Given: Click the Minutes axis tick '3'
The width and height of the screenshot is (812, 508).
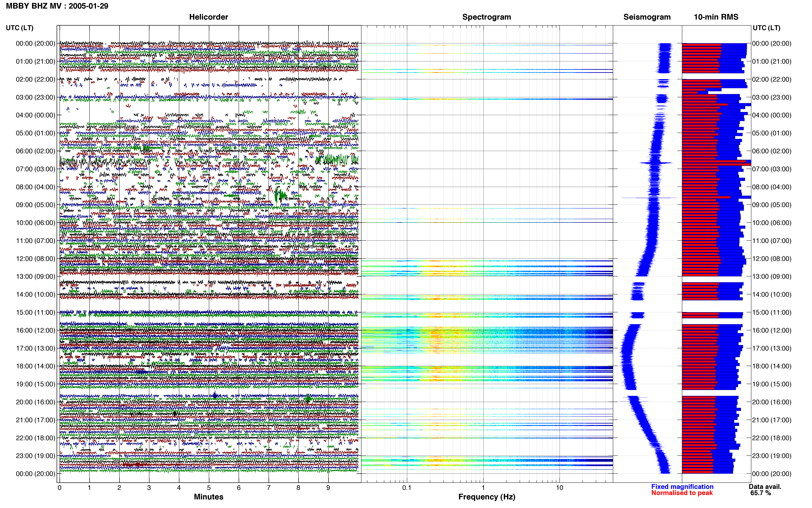Looking at the screenshot, I should point(149,488).
